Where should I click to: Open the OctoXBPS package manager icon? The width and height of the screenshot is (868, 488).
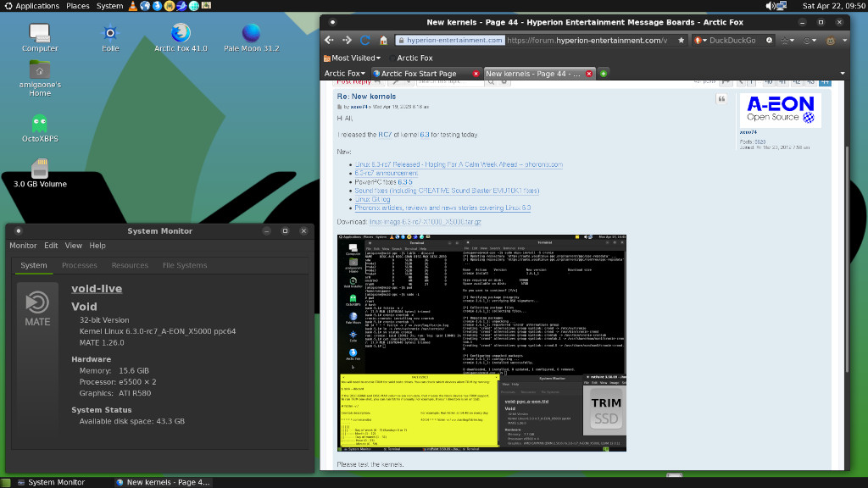coord(40,129)
